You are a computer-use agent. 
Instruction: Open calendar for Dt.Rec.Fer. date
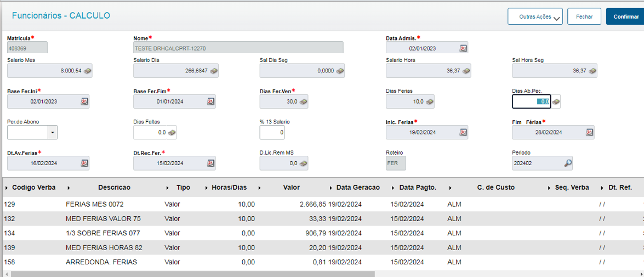click(210, 163)
